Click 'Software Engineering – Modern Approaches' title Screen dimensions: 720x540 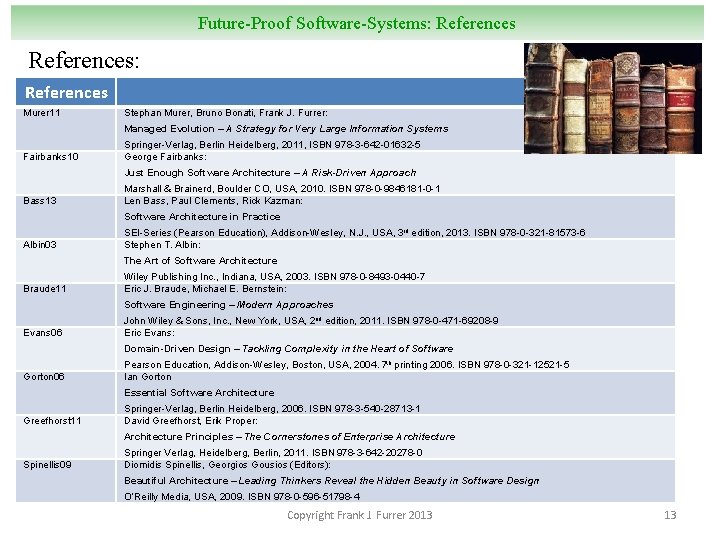(229, 305)
